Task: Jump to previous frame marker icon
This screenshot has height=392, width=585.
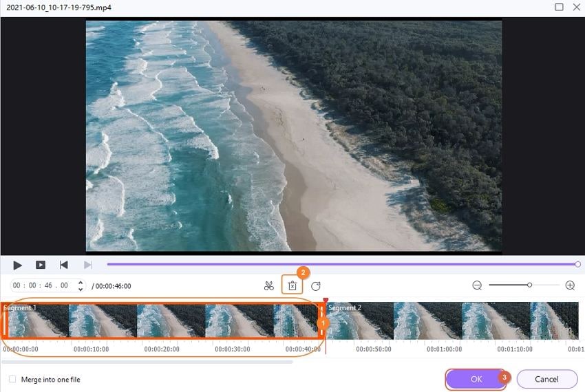Action: [x=64, y=265]
